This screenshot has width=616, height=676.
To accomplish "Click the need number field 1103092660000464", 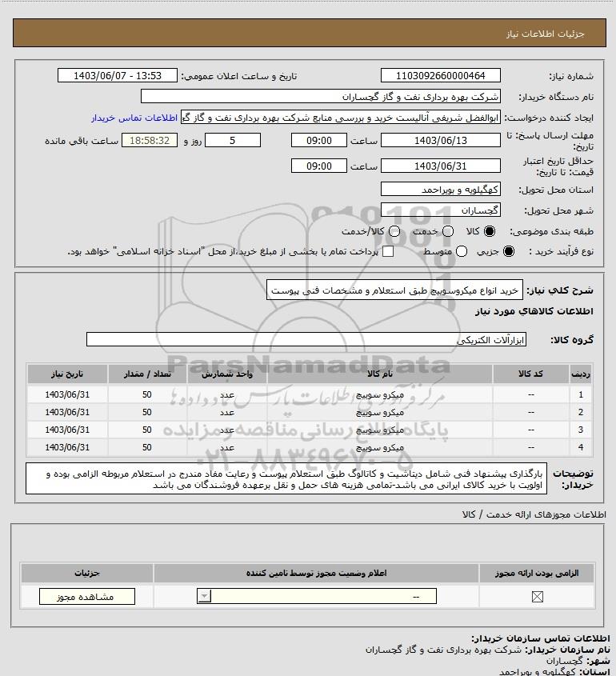I will (441, 75).
